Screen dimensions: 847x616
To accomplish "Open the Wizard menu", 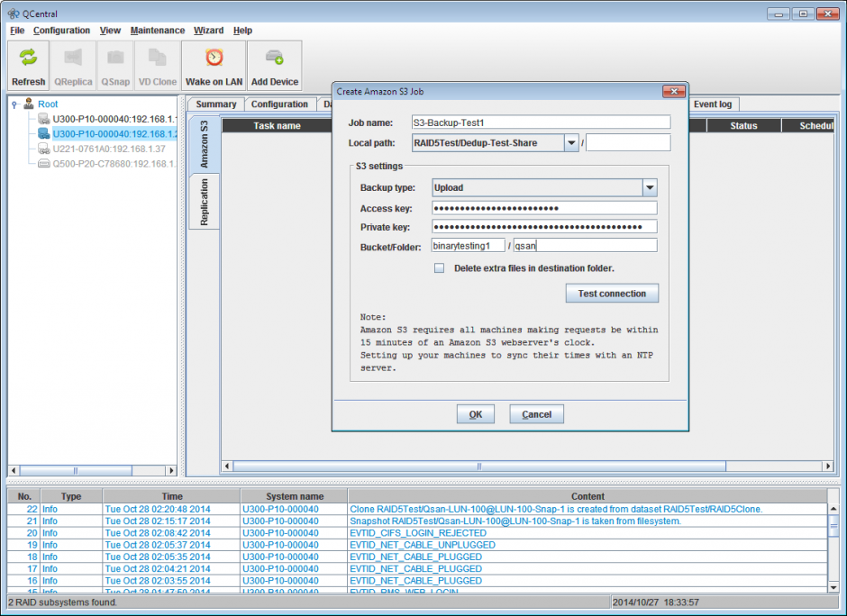I will tap(208, 31).
